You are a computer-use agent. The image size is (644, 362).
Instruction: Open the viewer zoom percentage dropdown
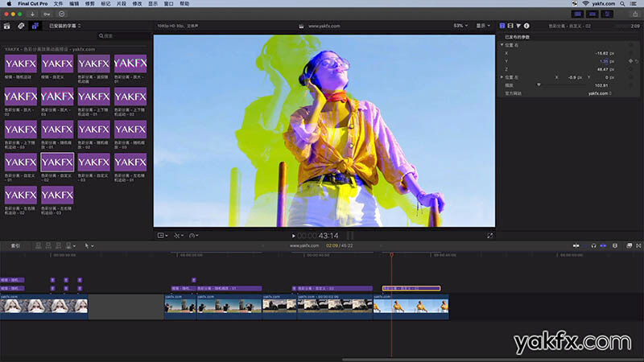460,26
